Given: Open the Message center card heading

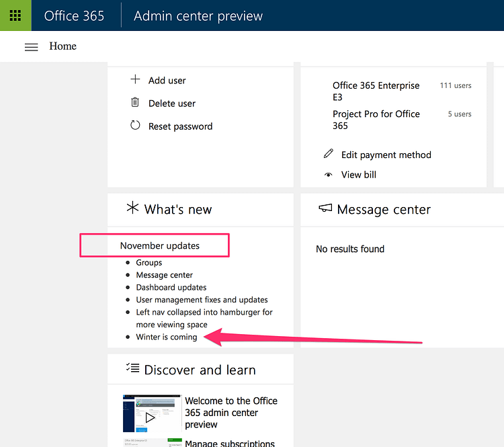Looking at the screenshot, I should tap(384, 210).
